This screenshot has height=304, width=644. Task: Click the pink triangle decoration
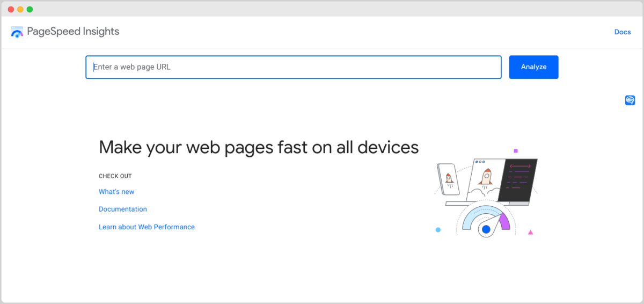(531, 233)
